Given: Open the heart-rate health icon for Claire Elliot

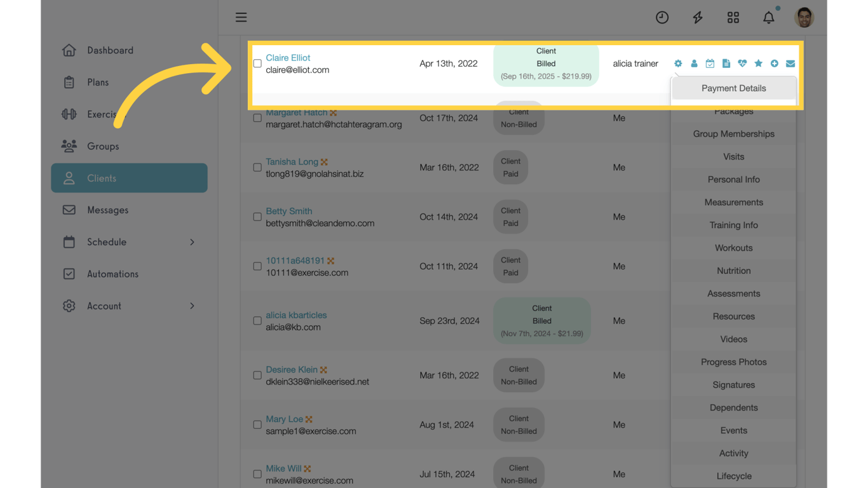Looking at the screenshot, I should [742, 64].
